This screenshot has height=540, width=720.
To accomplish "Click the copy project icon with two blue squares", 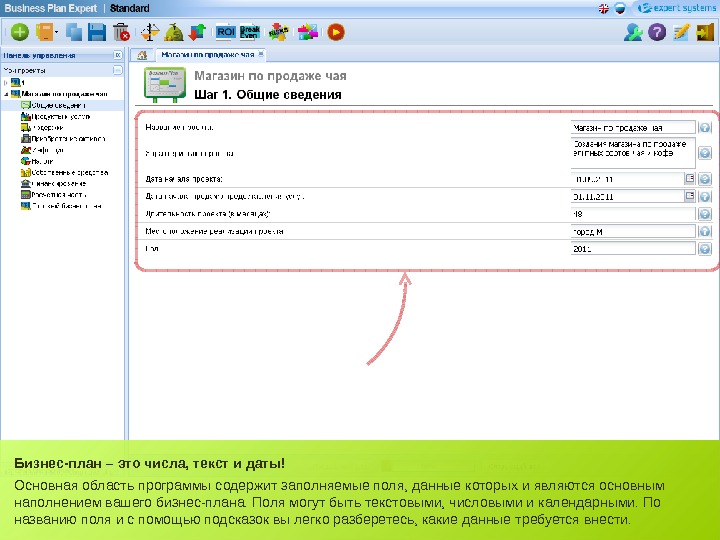I will tap(74, 32).
